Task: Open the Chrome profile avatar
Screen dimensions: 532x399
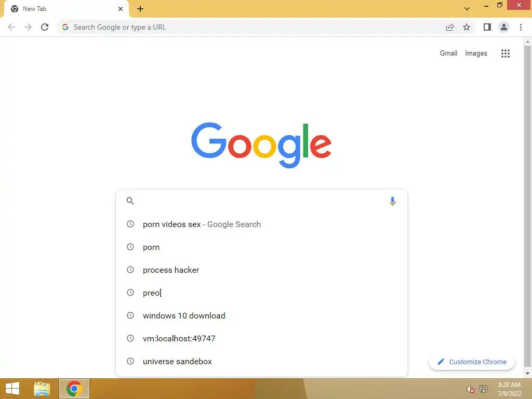Action: click(504, 27)
